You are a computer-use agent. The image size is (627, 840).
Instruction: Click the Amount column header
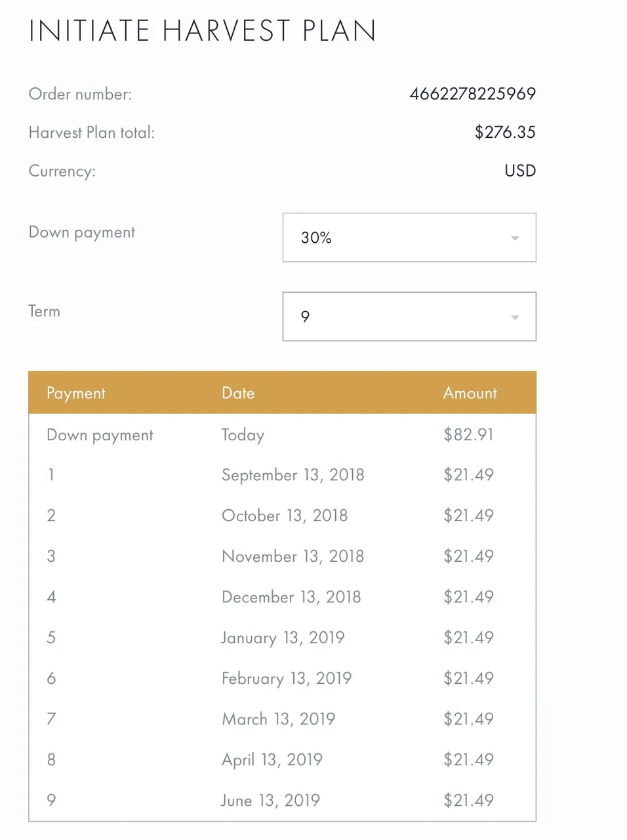470,393
